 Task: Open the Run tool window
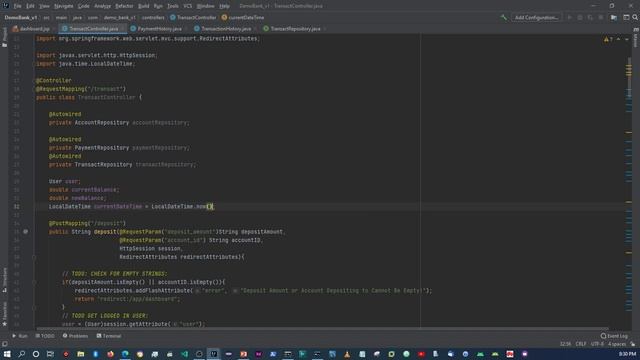20,336
